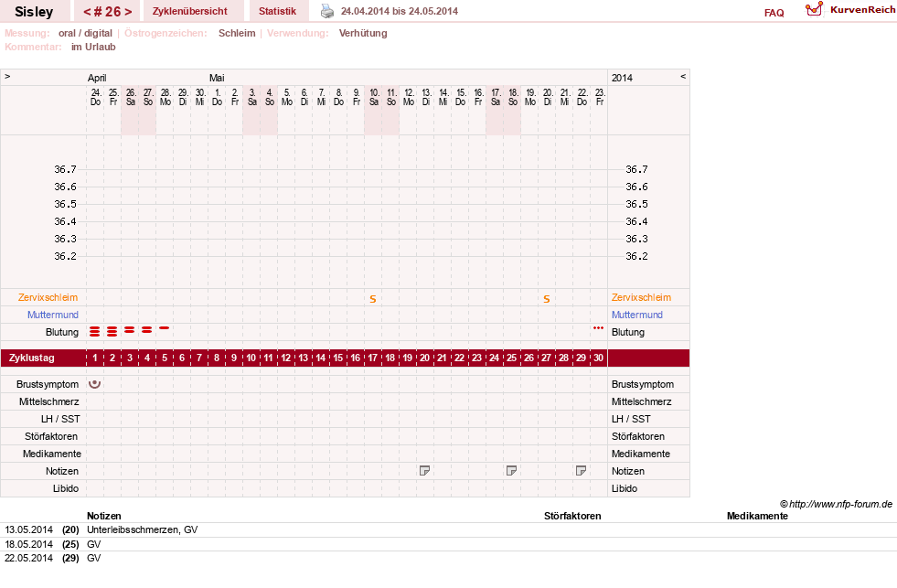This screenshot has width=897, height=588.
Task: Open the note icon on cycle day 29
Action: (581, 471)
